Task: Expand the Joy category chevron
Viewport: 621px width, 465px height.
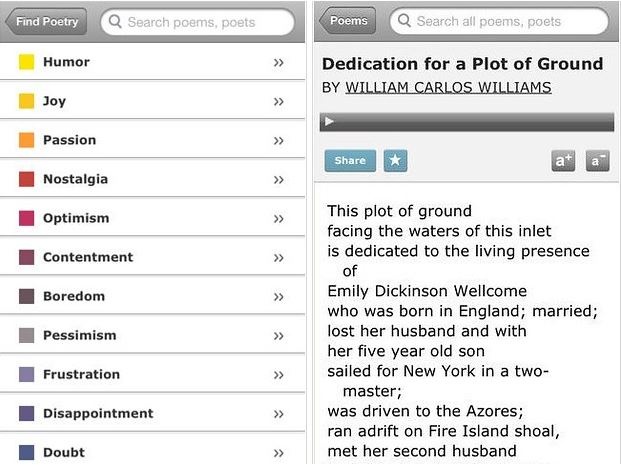Action: tap(279, 101)
